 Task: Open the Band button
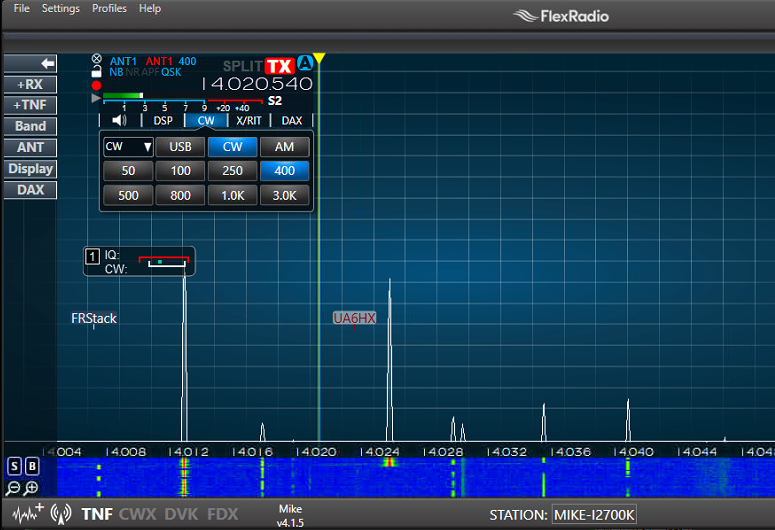click(x=30, y=127)
